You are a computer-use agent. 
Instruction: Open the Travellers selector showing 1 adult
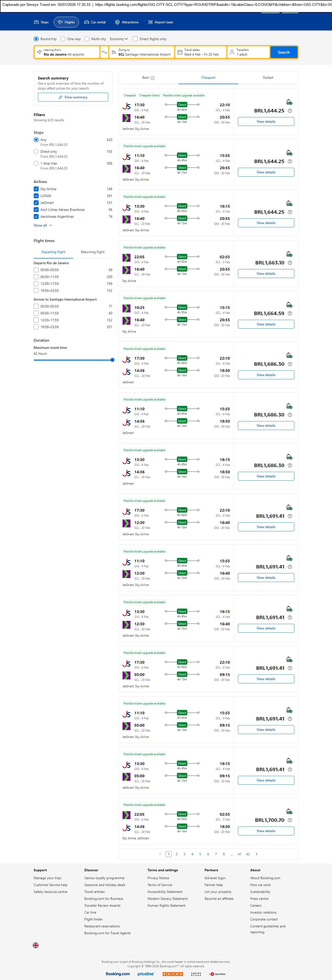(x=248, y=52)
